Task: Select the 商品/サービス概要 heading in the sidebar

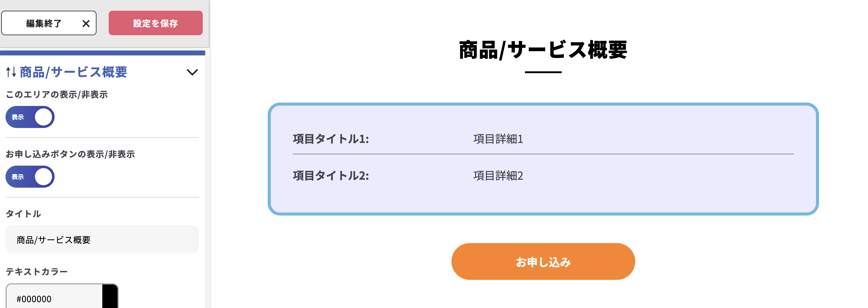Action: (x=74, y=71)
